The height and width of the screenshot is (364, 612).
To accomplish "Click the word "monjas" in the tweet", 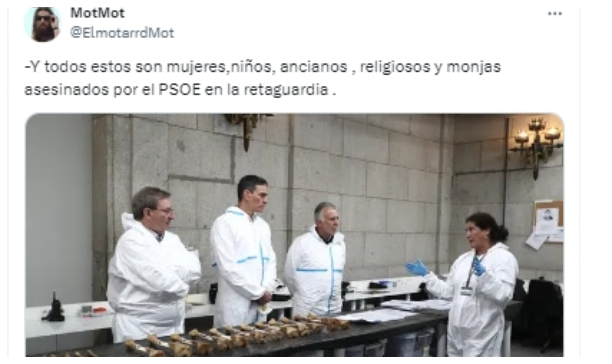I will click(x=473, y=67).
